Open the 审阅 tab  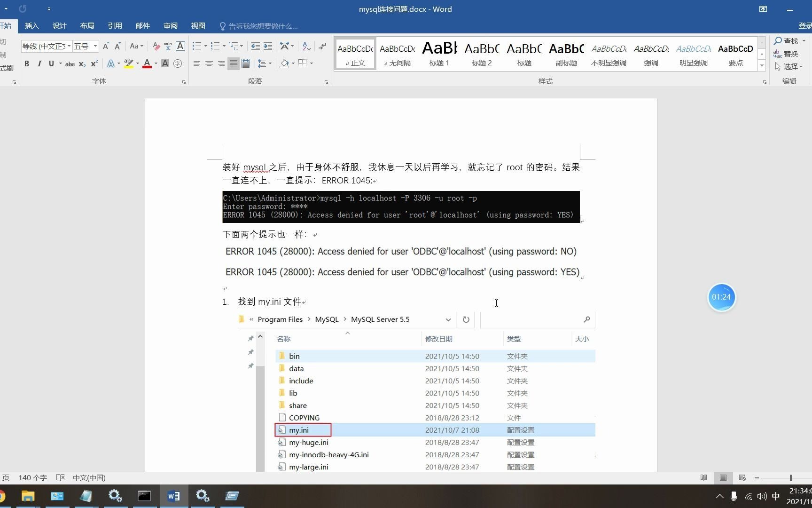[x=170, y=26]
